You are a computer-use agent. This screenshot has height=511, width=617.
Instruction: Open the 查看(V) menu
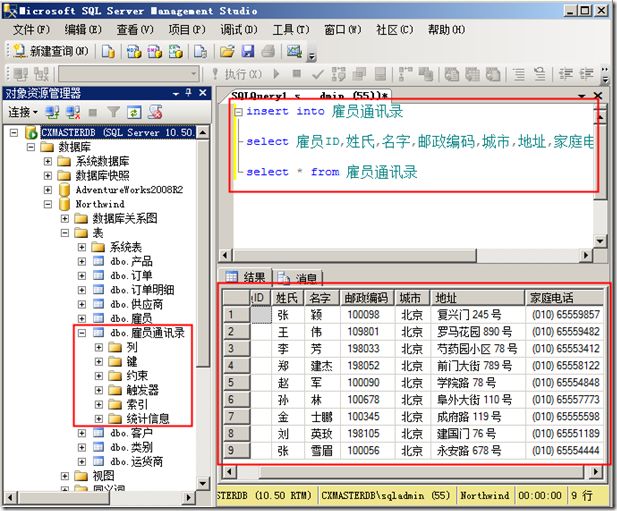tap(135, 30)
